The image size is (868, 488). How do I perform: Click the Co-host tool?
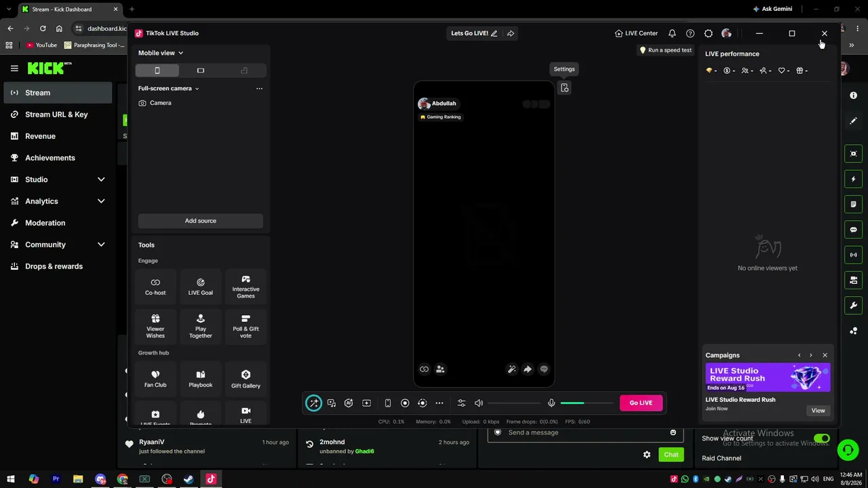click(x=155, y=287)
